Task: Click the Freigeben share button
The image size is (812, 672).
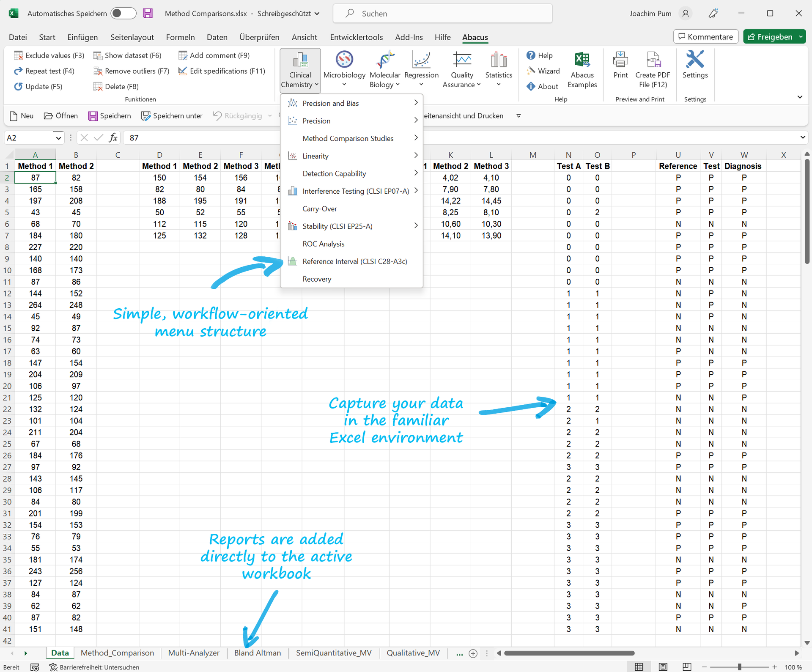Action: (770, 37)
